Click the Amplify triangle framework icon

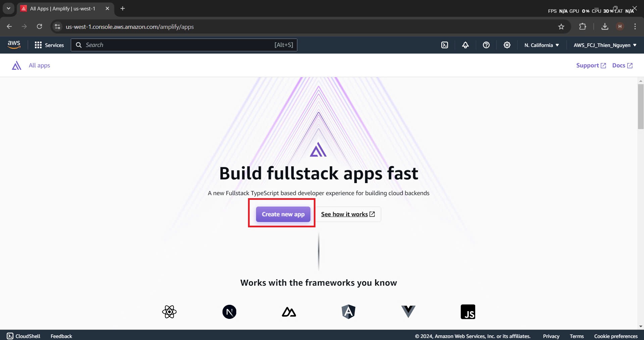click(x=289, y=311)
